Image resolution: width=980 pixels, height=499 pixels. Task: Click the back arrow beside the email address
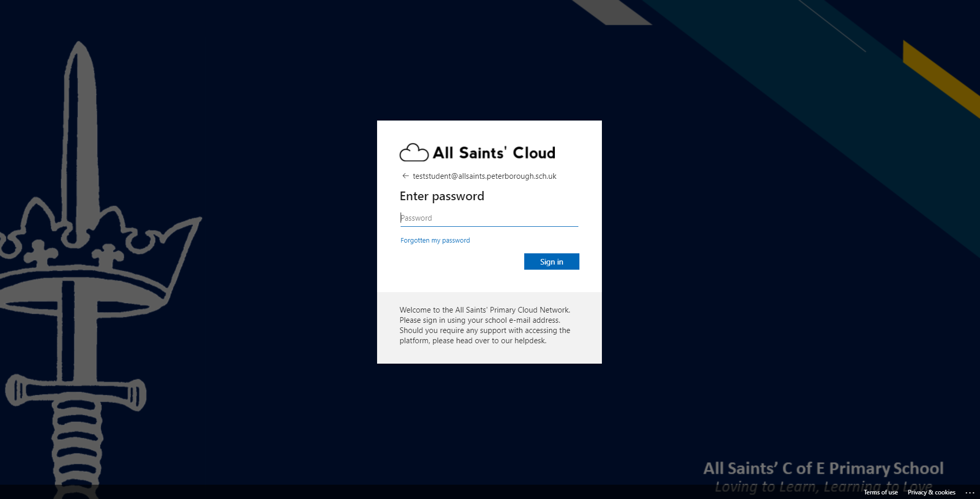click(405, 176)
